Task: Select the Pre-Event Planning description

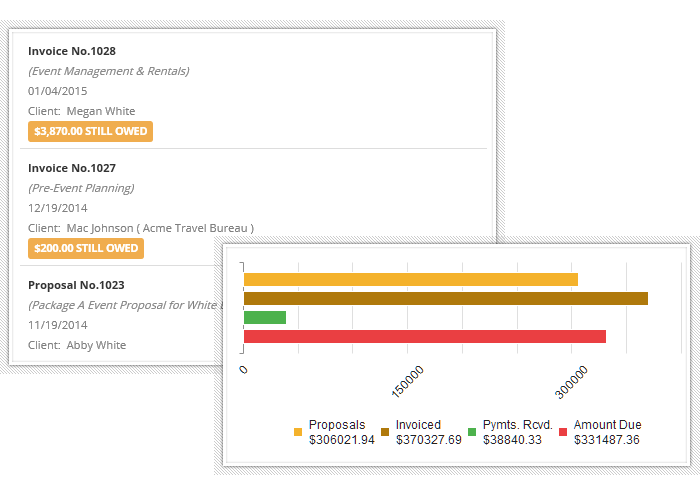Action: (x=81, y=188)
